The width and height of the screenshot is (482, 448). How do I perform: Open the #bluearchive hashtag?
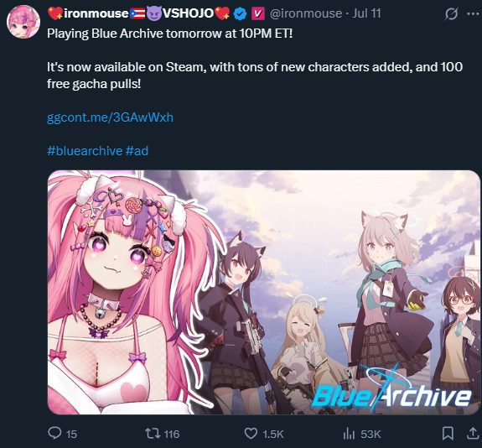[x=85, y=151]
